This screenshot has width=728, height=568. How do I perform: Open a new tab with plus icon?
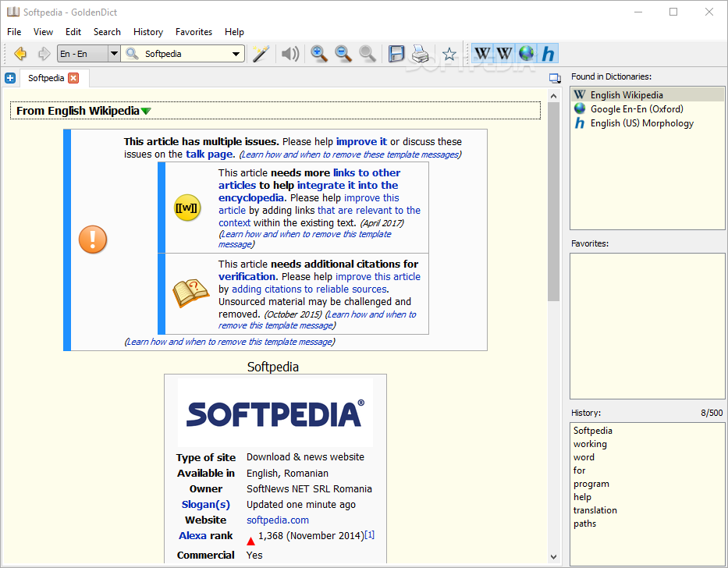10,78
